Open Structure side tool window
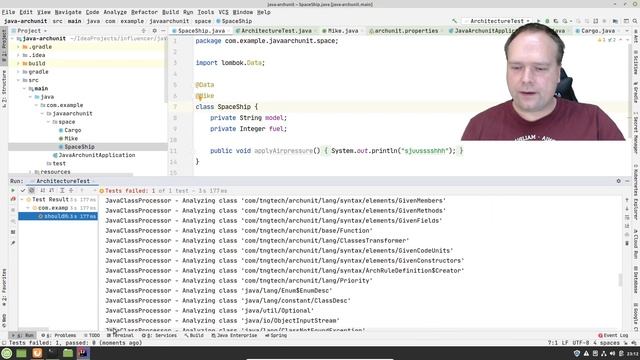The width and height of the screenshot is (640, 360). click(4, 89)
